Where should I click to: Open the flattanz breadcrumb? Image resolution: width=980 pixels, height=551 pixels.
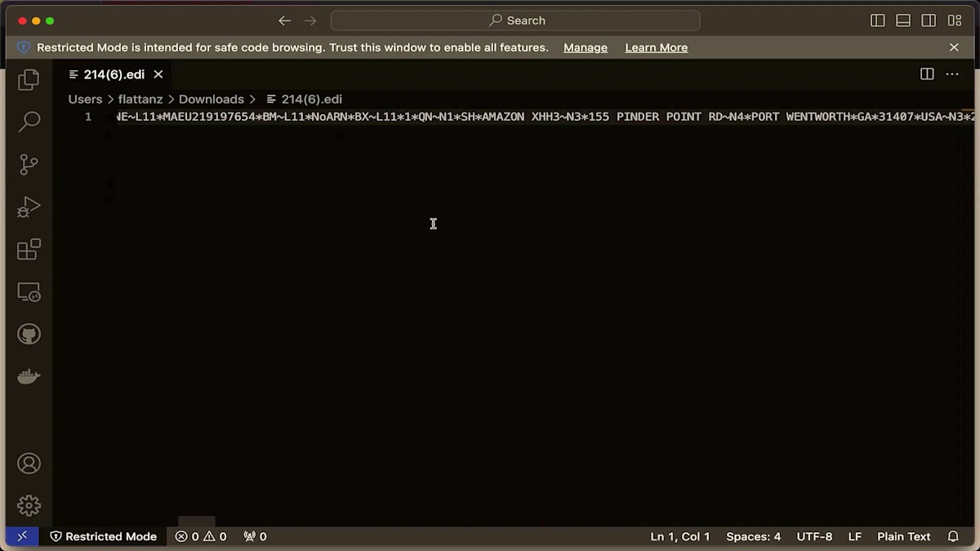[x=140, y=99]
